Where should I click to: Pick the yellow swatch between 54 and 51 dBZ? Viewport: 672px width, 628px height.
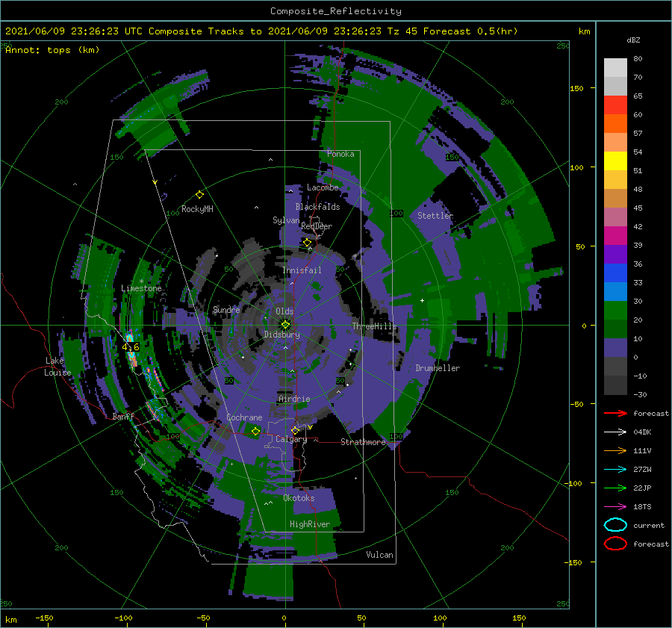coord(615,161)
